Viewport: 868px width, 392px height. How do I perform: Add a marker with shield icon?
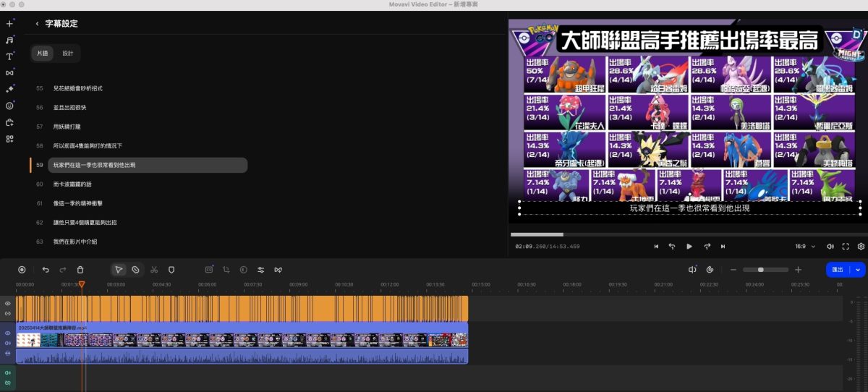click(x=171, y=270)
